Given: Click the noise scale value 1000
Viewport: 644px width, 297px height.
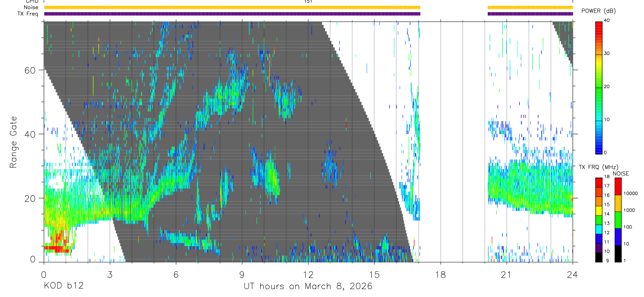Looking at the screenshot, I should pyautogui.click(x=628, y=210).
